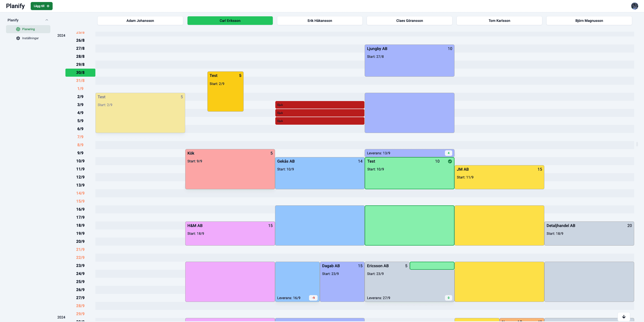Open the Planering menu item

point(28,29)
